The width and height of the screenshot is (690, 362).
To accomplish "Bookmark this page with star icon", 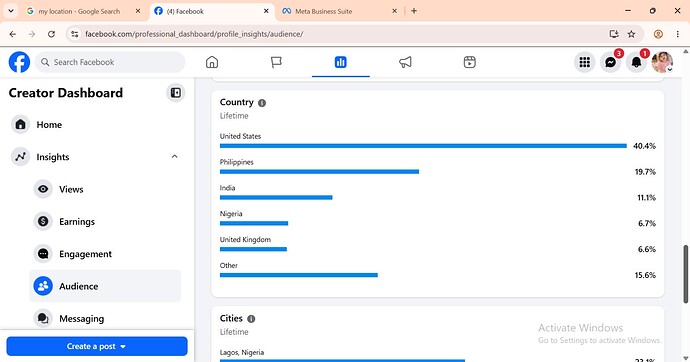I will (631, 34).
